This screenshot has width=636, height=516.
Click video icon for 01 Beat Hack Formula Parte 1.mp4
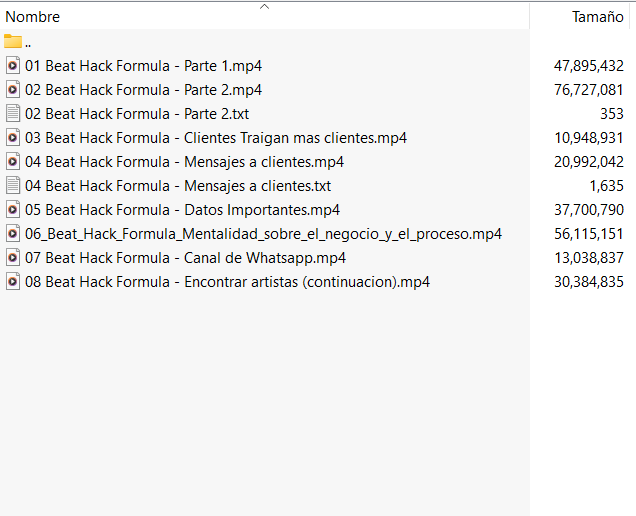tap(13, 66)
